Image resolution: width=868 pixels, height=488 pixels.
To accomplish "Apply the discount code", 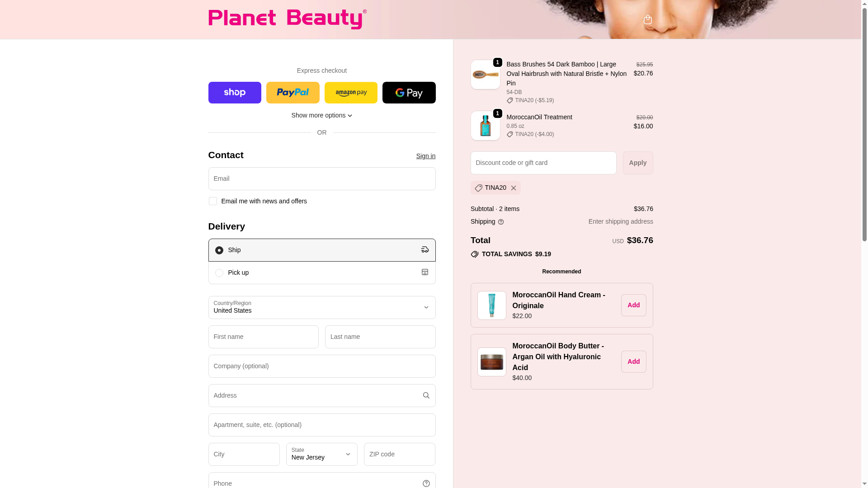I will [638, 163].
